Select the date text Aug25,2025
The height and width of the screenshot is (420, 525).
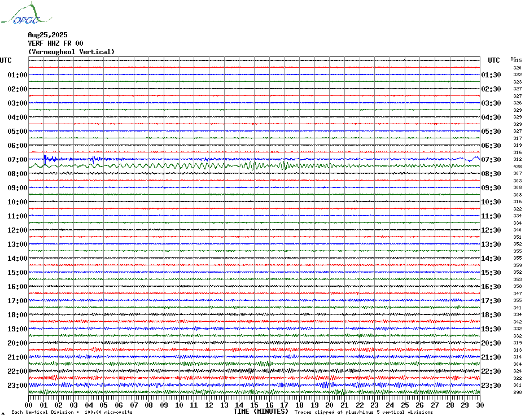pos(47,35)
